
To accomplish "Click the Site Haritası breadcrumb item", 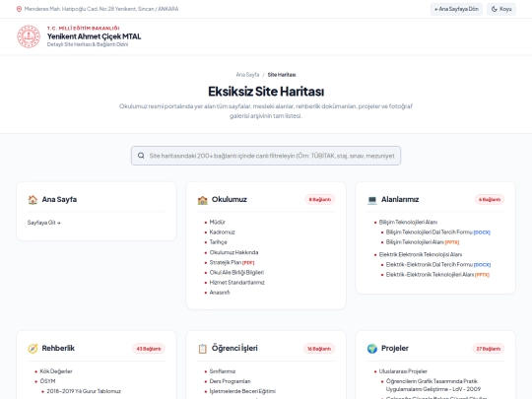I will point(282,75).
